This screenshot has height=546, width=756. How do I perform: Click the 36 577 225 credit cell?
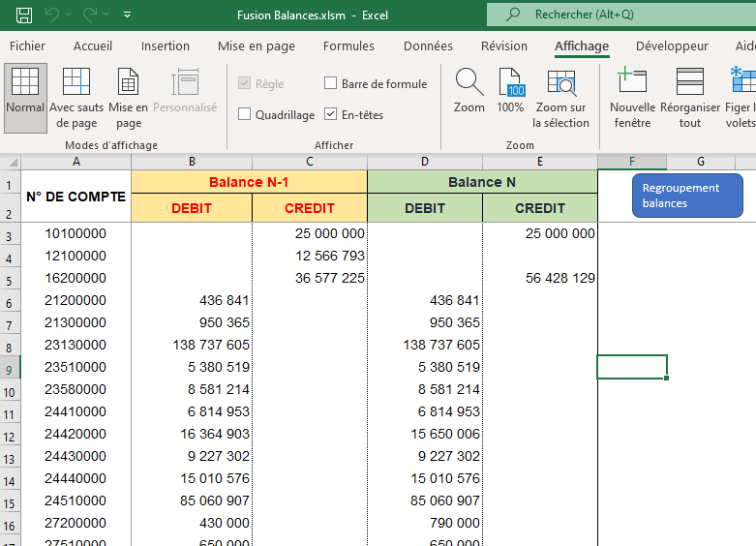coord(310,278)
